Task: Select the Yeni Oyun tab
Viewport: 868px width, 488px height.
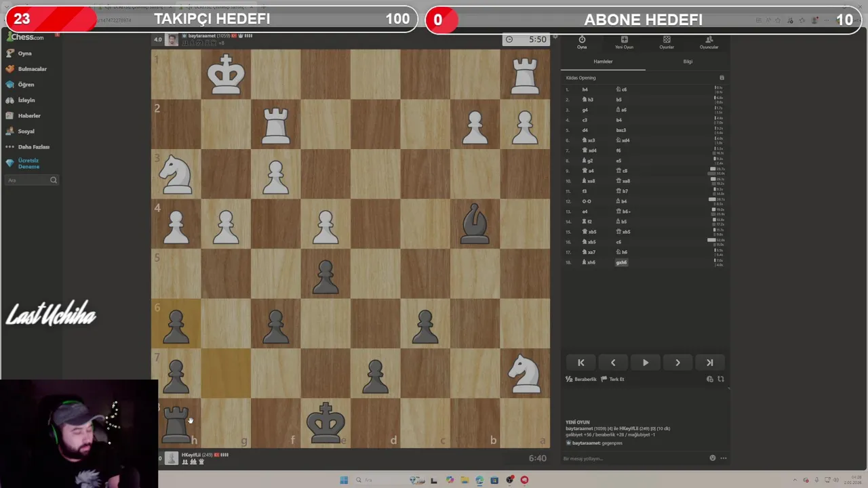Action: tap(624, 43)
